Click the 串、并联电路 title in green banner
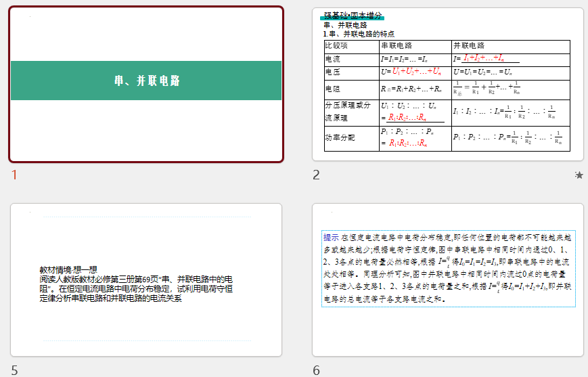Screen dimensions: 588x377 click(x=147, y=81)
